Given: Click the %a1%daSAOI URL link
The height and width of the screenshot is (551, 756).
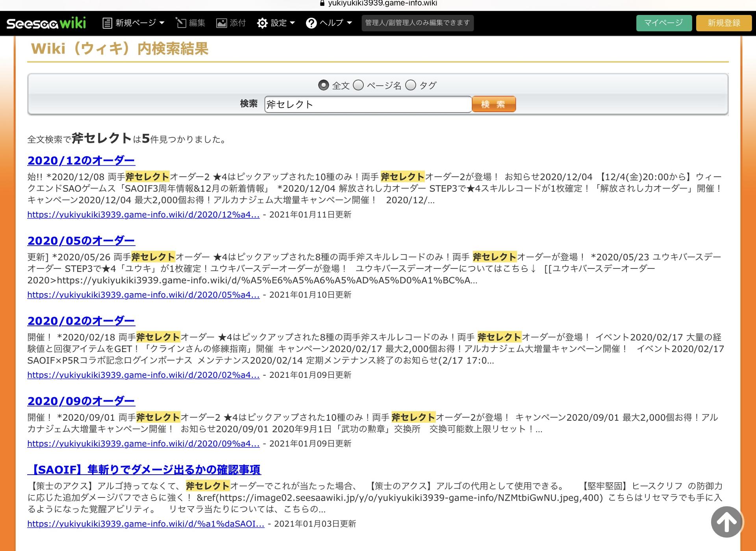Looking at the screenshot, I should pyautogui.click(x=146, y=524).
